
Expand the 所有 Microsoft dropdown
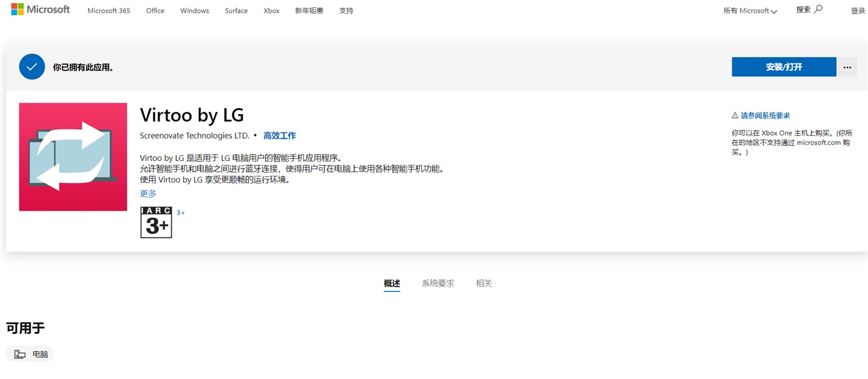click(749, 10)
